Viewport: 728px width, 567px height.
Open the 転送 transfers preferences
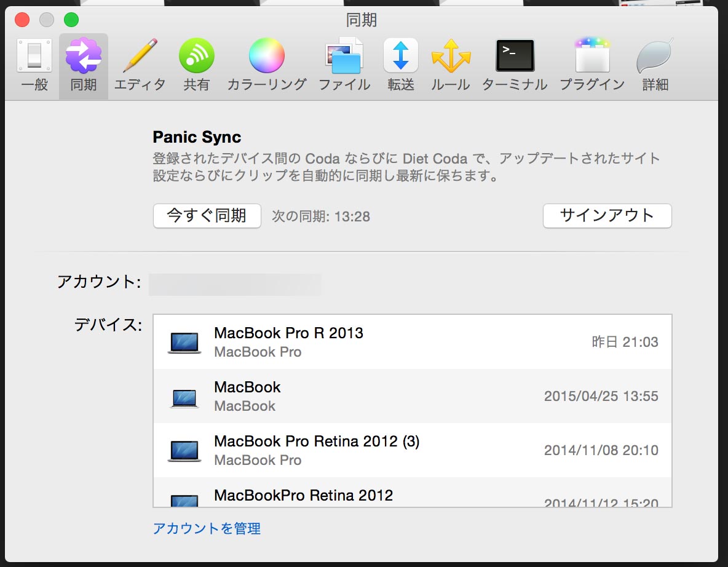(401, 65)
